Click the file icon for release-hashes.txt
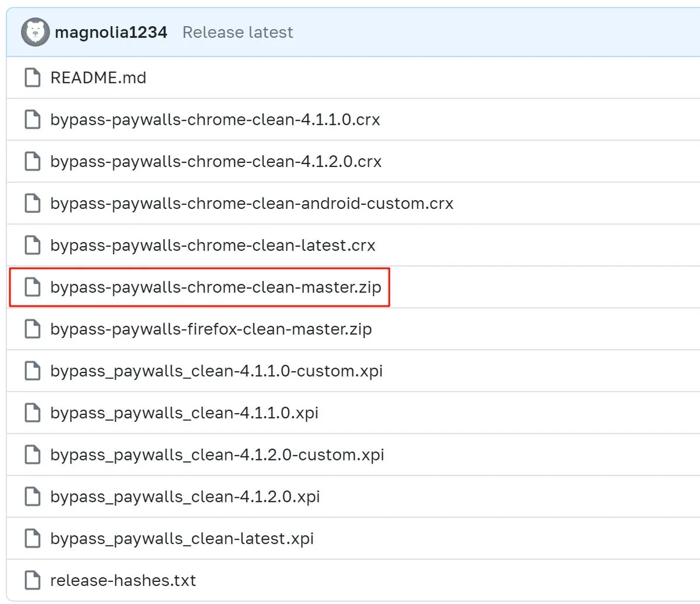Image resolution: width=700 pixels, height=604 pixels. coord(32,580)
